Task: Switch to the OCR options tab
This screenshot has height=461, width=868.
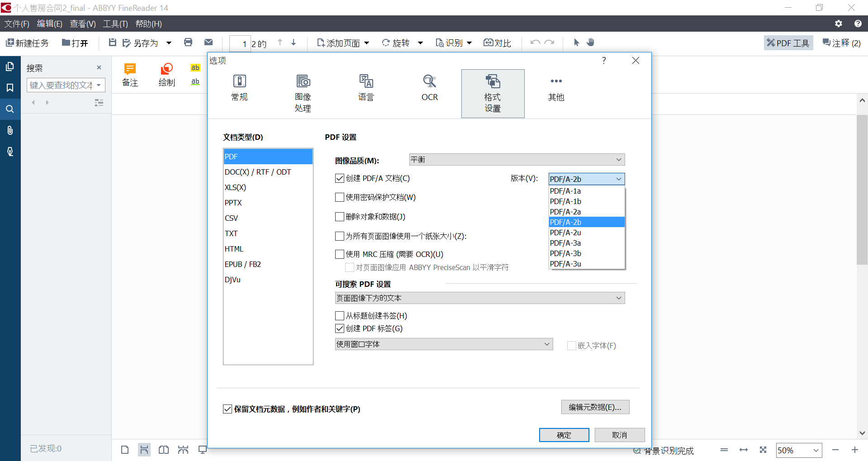Action: (x=429, y=88)
